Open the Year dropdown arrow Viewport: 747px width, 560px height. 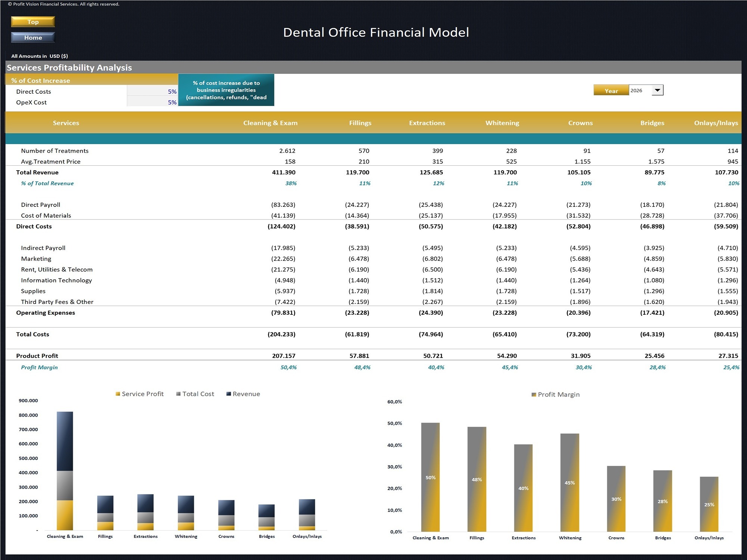tap(657, 90)
